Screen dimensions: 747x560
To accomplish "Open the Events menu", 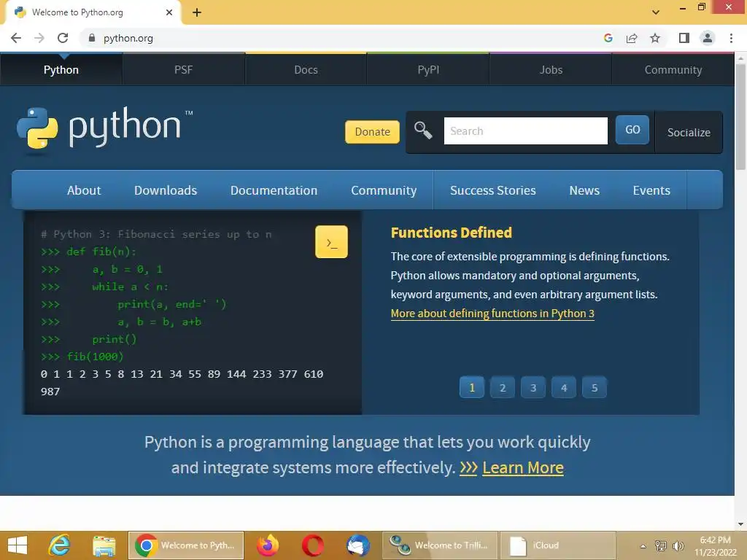I will [x=651, y=190].
